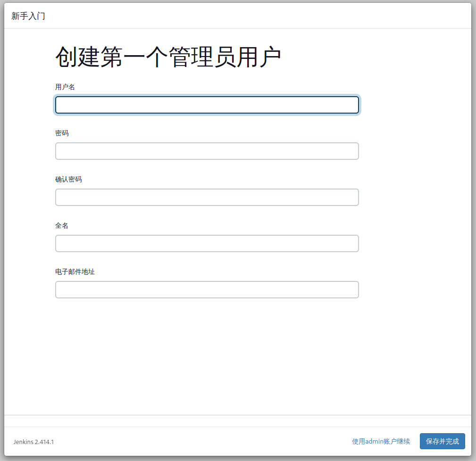Click the 电子邮件地址 field label
The image size is (476, 461).
pyautogui.click(x=75, y=272)
